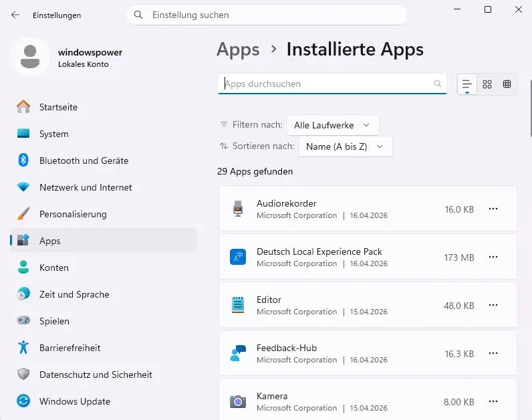Focus the Apps durchsuchen search field
Screen dimensions: 532x420
click(332, 84)
